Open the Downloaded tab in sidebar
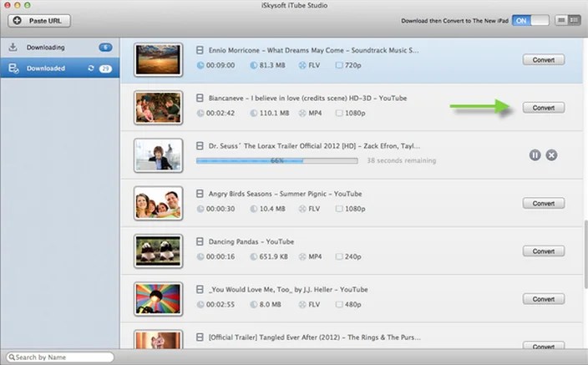The height and width of the screenshot is (365, 588). pos(60,68)
